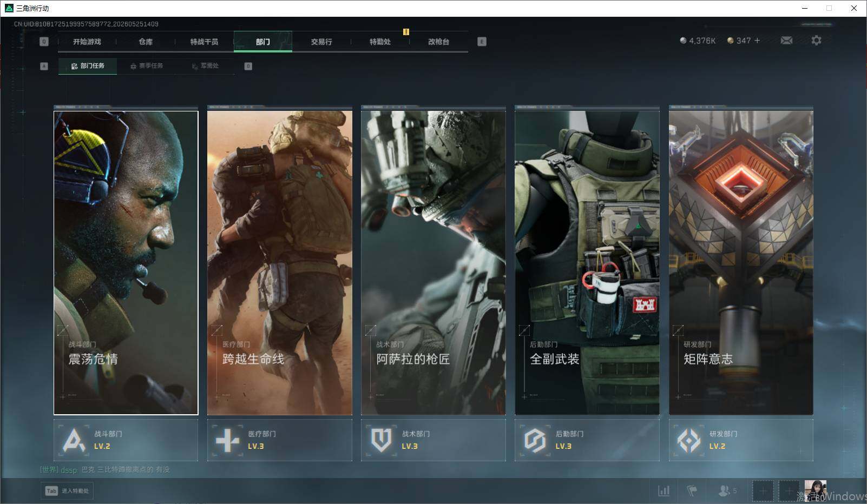Close the game window
The height and width of the screenshot is (504, 867).
point(854,8)
